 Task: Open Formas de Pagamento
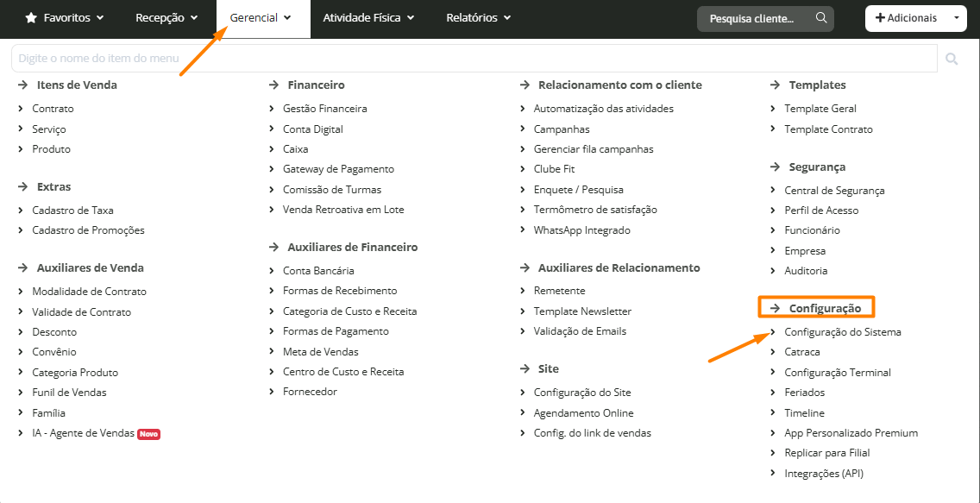point(336,332)
